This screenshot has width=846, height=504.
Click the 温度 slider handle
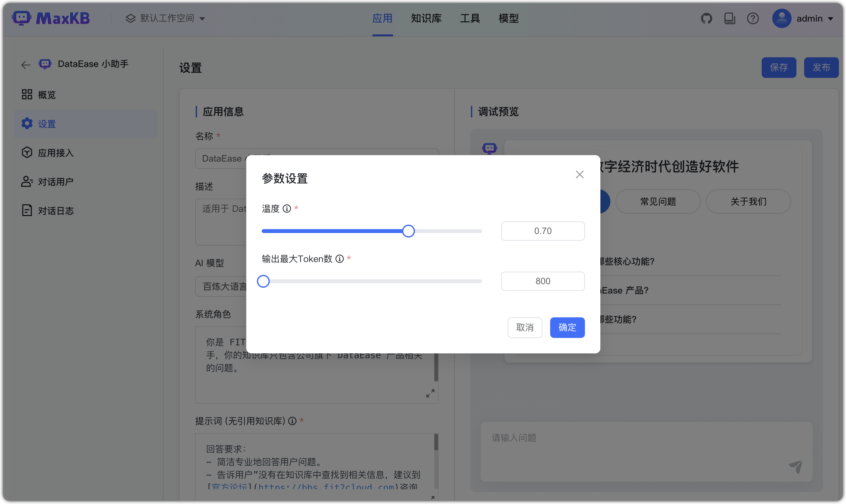pyautogui.click(x=408, y=231)
